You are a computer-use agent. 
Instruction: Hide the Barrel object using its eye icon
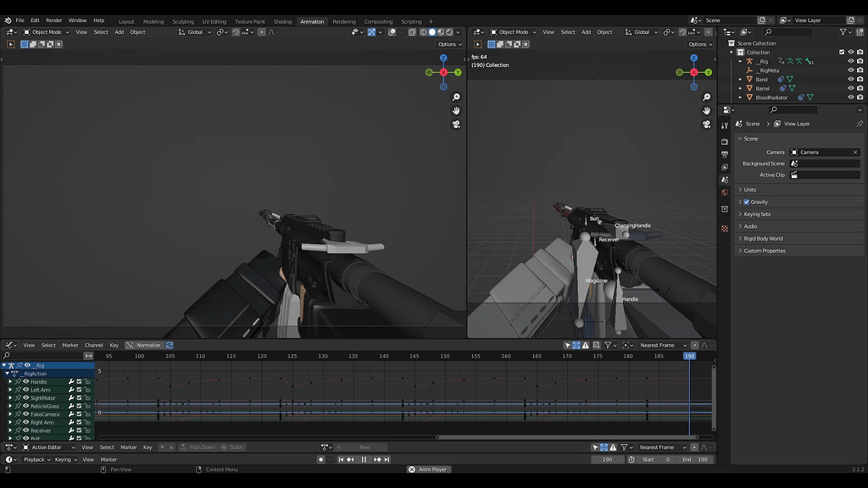click(x=850, y=88)
